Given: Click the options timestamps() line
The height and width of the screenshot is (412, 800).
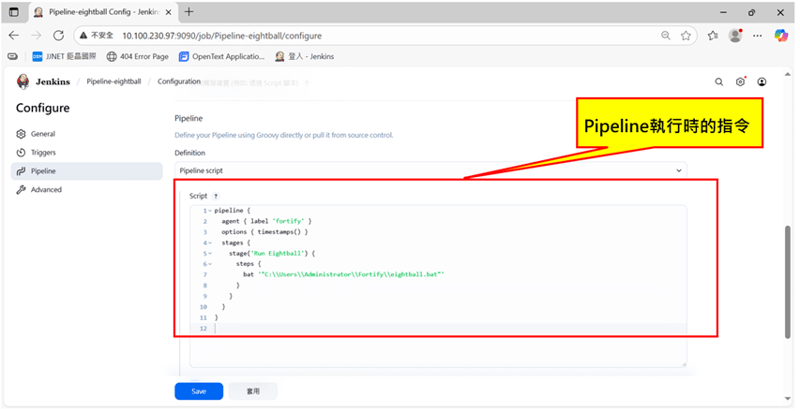Looking at the screenshot, I should tap(265, 232).
